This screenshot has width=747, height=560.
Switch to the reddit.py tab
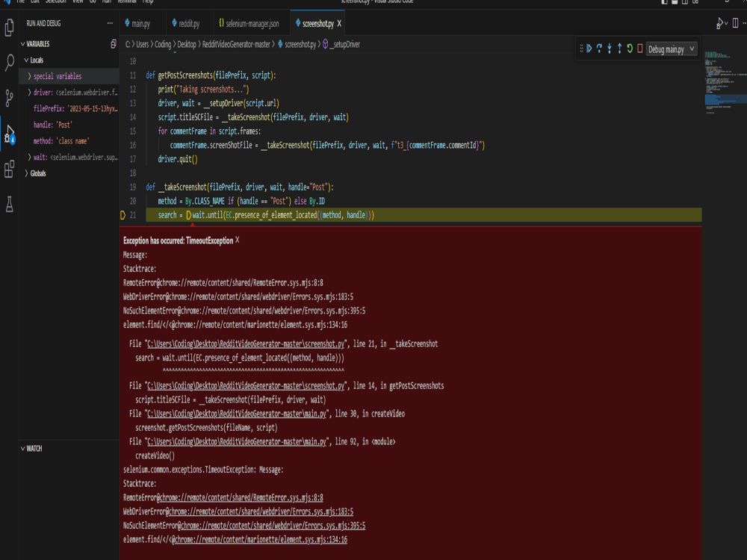click(188, 23)
